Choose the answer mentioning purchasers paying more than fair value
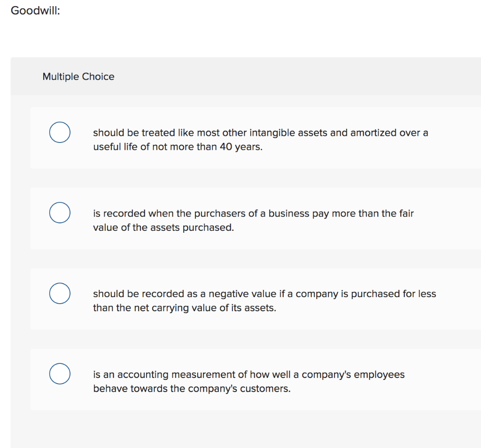 coord(254,220)
